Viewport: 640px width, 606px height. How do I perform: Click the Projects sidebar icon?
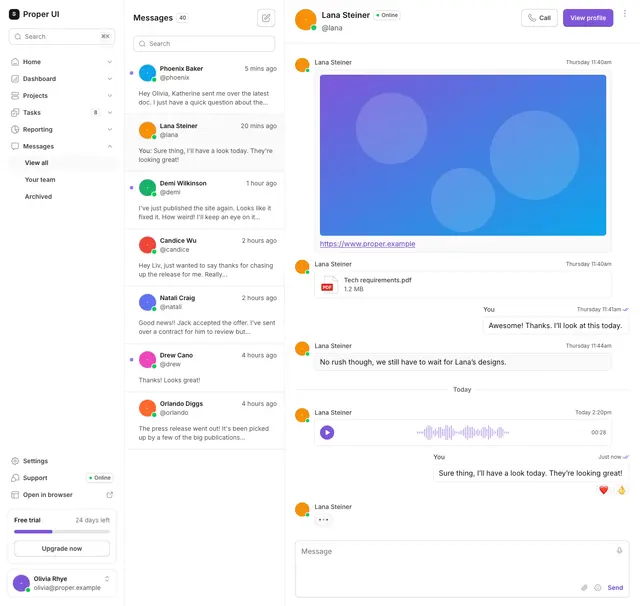pyautogui.click(x=15, y=95)
